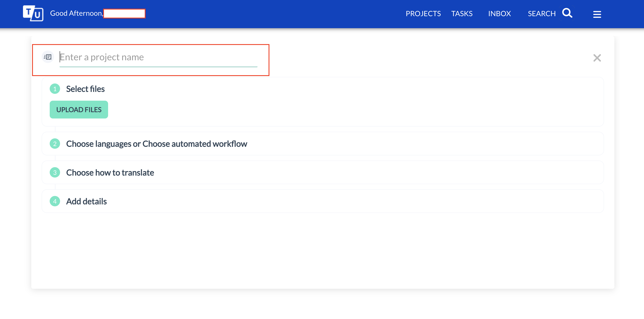Open search with the magnifier icon
The image size is (644, 319).
click(x=567, y=13)
